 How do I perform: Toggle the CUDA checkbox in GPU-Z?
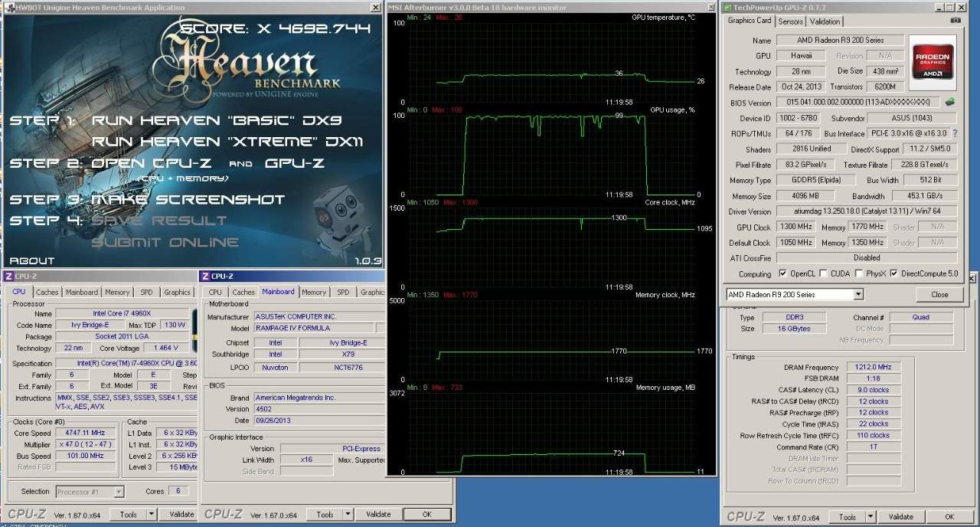point(824,273)
